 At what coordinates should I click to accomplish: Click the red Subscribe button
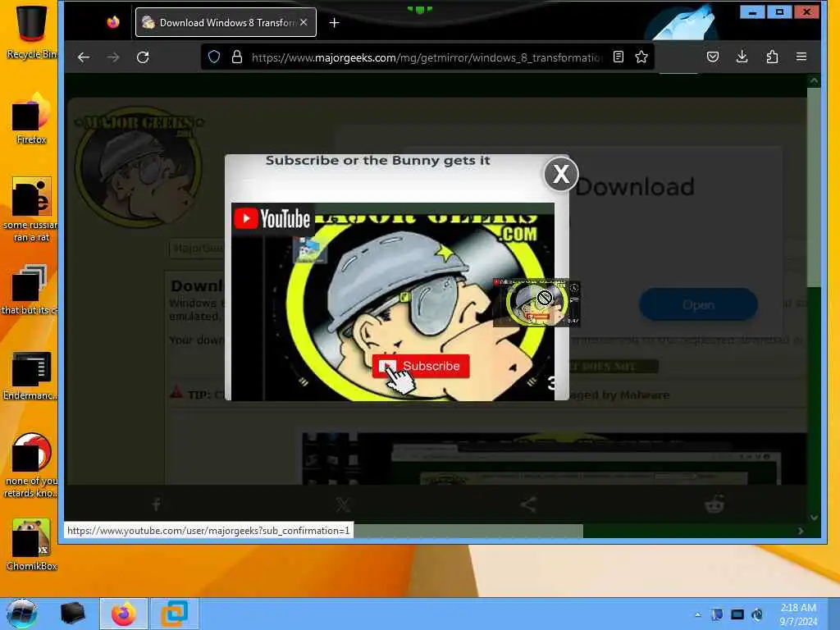tap(421, 366)
